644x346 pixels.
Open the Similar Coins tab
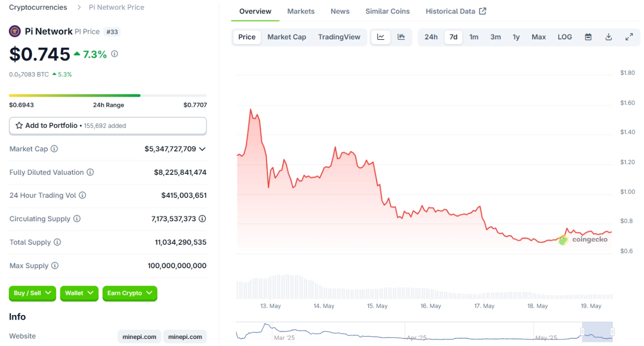[x=387, y=11]
